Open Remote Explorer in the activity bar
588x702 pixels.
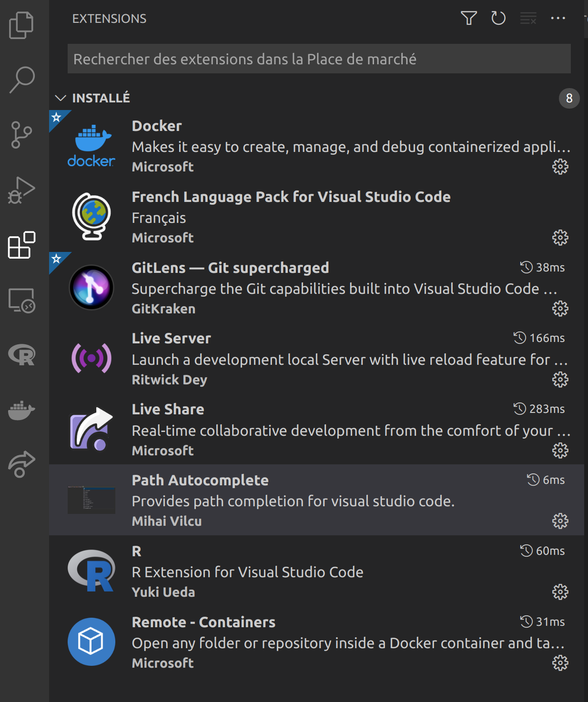click(x=21, y=301)
